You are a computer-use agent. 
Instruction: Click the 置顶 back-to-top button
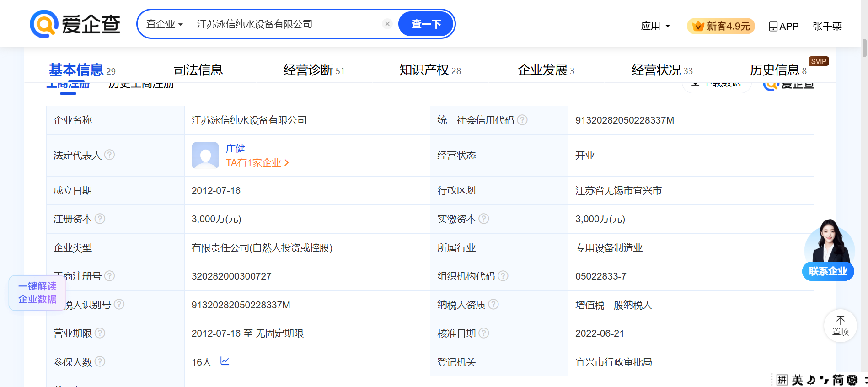click(841, 326)
